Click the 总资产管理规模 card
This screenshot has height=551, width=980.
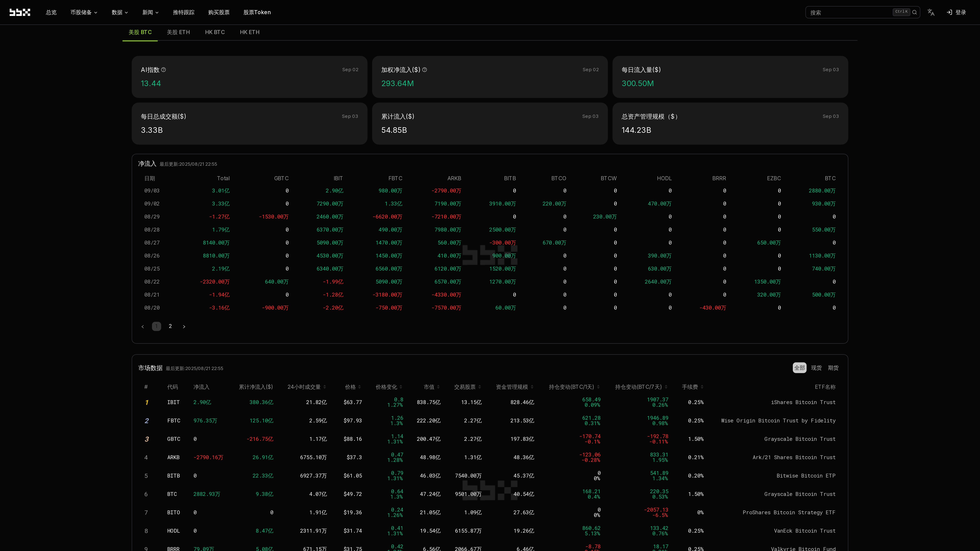[730, 124]
